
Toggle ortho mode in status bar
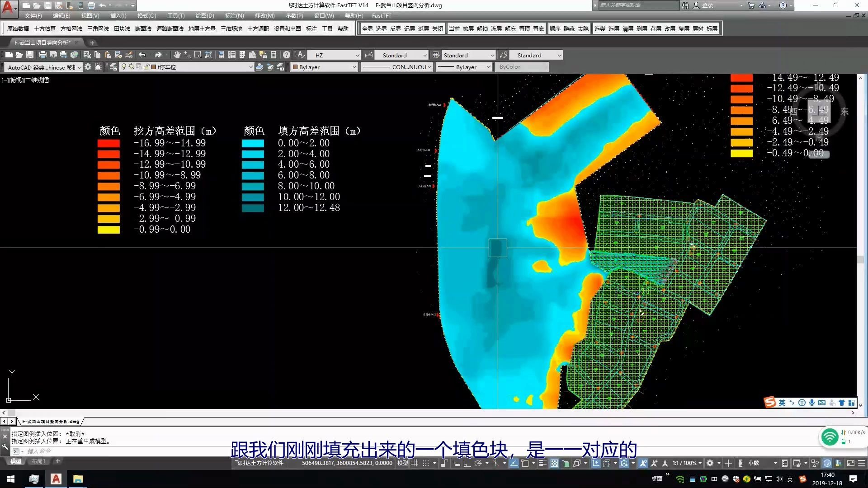[467, 463]
